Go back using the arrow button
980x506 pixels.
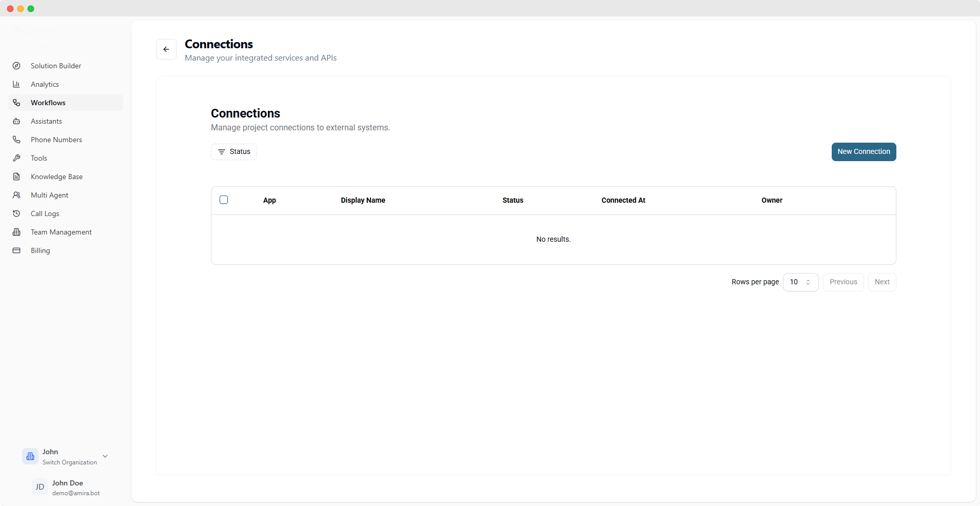click(166, 49)
